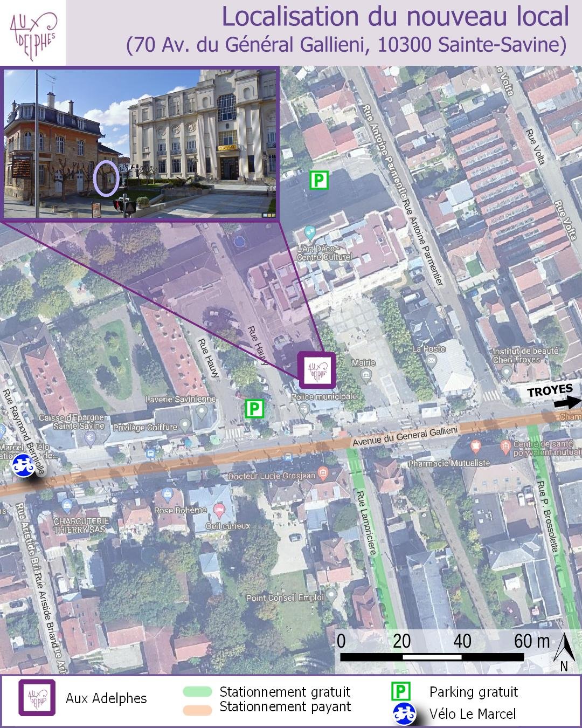Click 'Parking gratuit' legend text

click(x=474, y=692)
